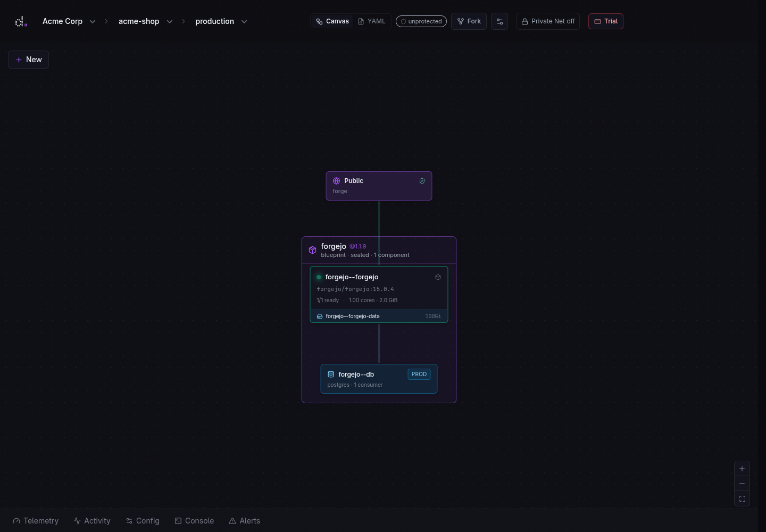
Task: Toggle Private Net off button
Action: (x=548, y=21)
